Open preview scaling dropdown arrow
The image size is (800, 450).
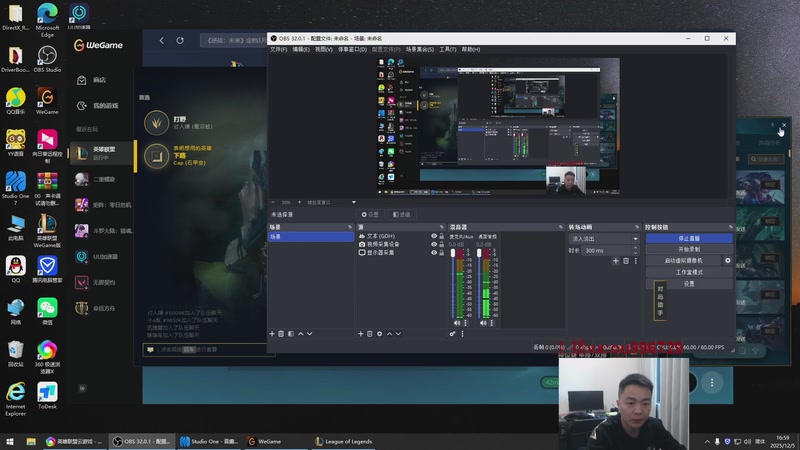354,203
